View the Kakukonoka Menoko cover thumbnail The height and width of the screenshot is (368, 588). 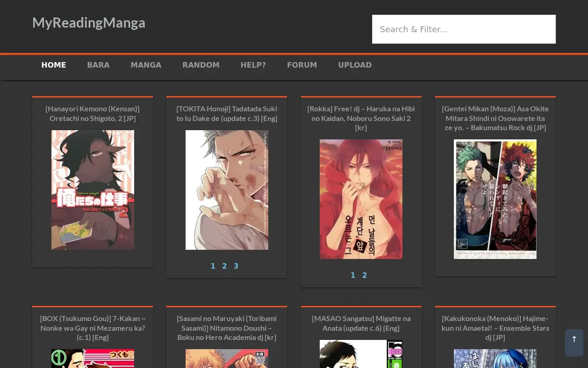click(495, 358)
